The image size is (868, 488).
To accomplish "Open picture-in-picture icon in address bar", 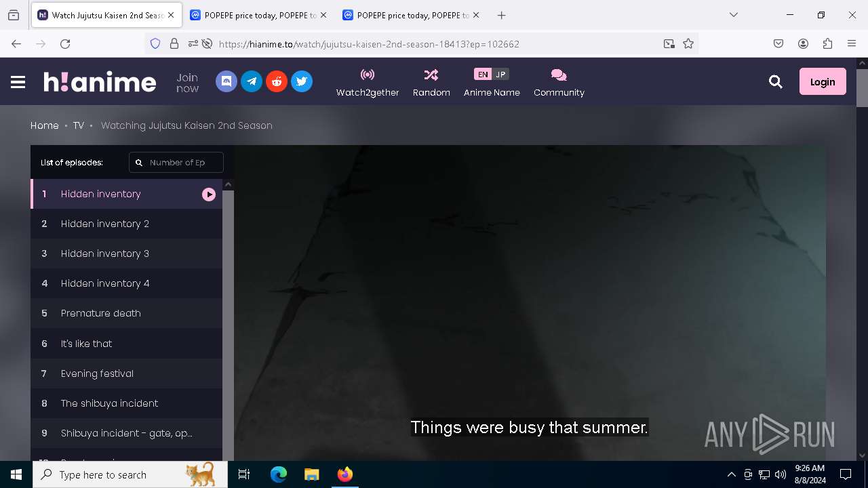I will pos(669,43).
